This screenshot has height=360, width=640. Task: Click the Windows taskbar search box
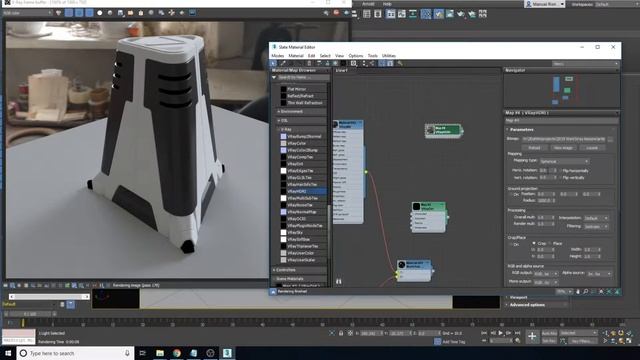point(75,353)
